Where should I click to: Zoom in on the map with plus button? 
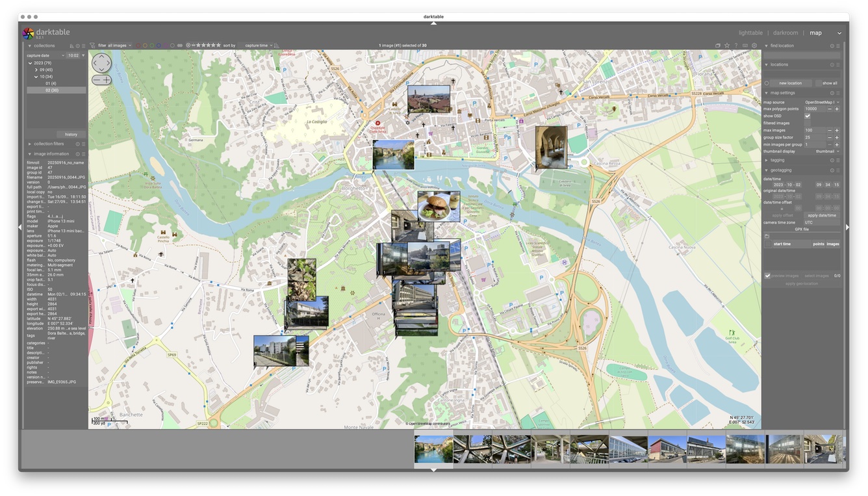107,80
